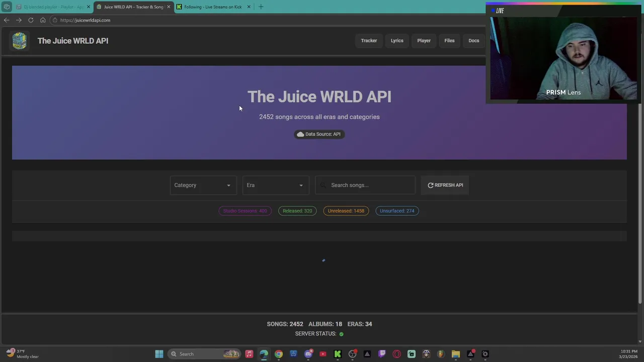The width and height of the screenshot is (644, 362).
Task: Click the Windows taskbar Search box
Action: (204, 354)
